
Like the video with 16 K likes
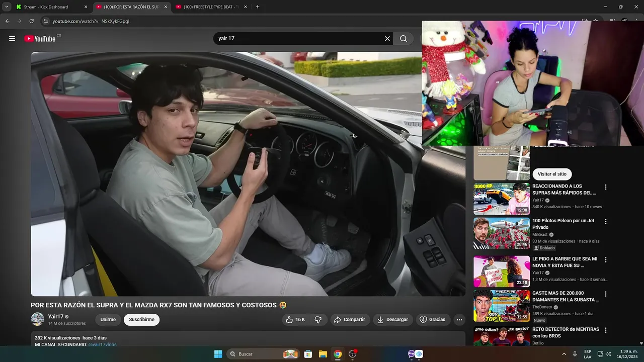(295, 320)
